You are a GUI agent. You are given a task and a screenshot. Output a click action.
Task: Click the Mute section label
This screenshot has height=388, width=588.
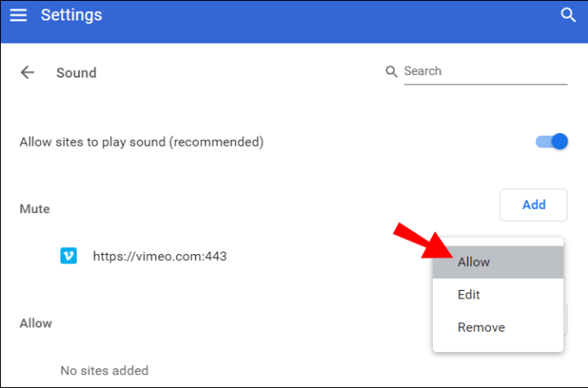[x=35, y=208]
